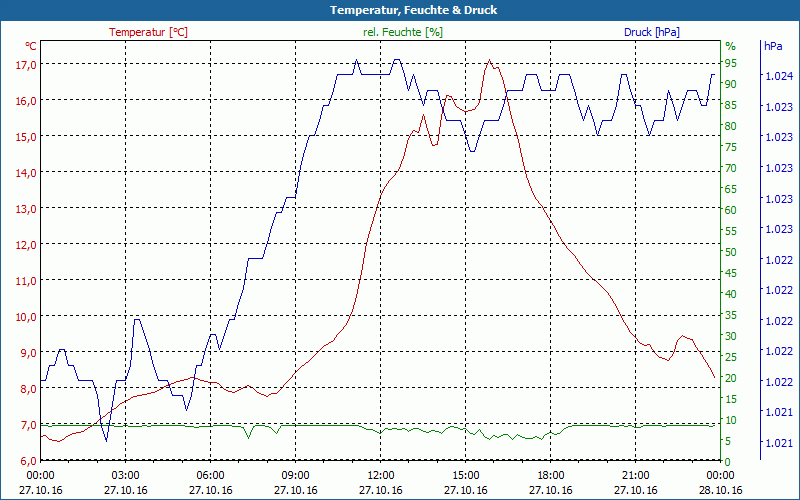The image size is (800, 500).
Task: Click the '35' humidity axis tick
Action: 731,315
